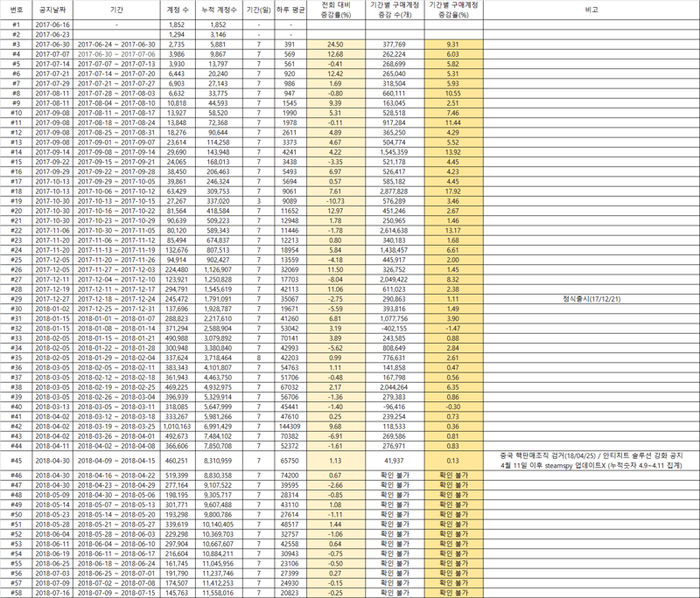
Task: Select the note "정식출시(17/12/21)"
Action: [x=591, y=299]
